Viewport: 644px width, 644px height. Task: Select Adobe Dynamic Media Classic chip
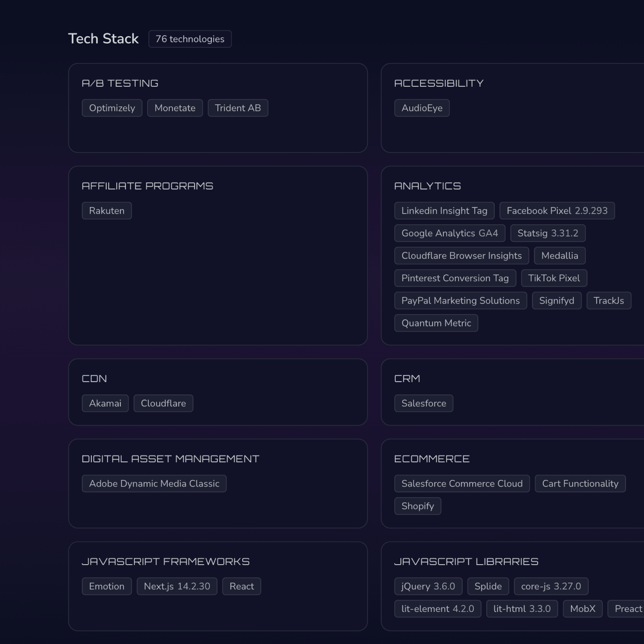(x=154, y=484)
